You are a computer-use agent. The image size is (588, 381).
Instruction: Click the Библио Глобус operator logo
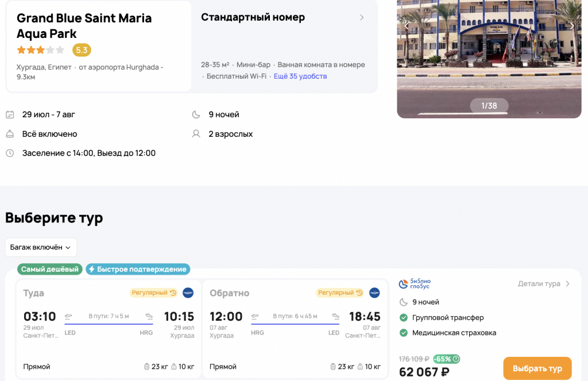[415, 284]
